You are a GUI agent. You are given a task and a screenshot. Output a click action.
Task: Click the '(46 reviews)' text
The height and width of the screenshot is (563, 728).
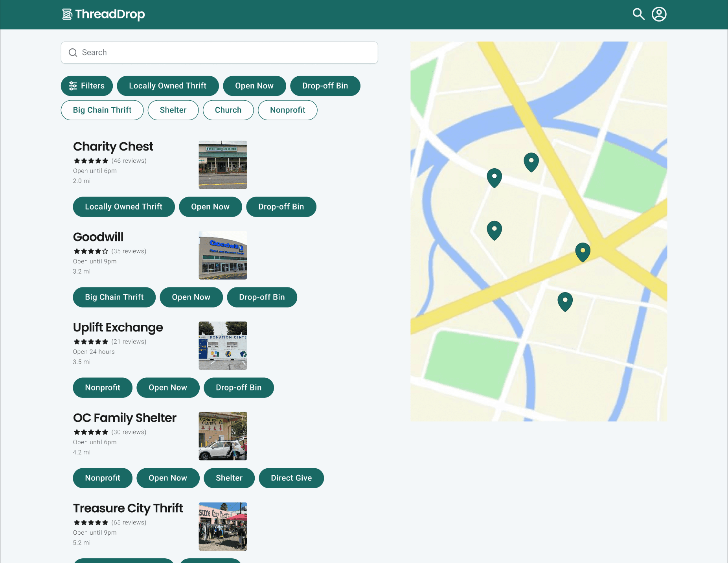129,161
